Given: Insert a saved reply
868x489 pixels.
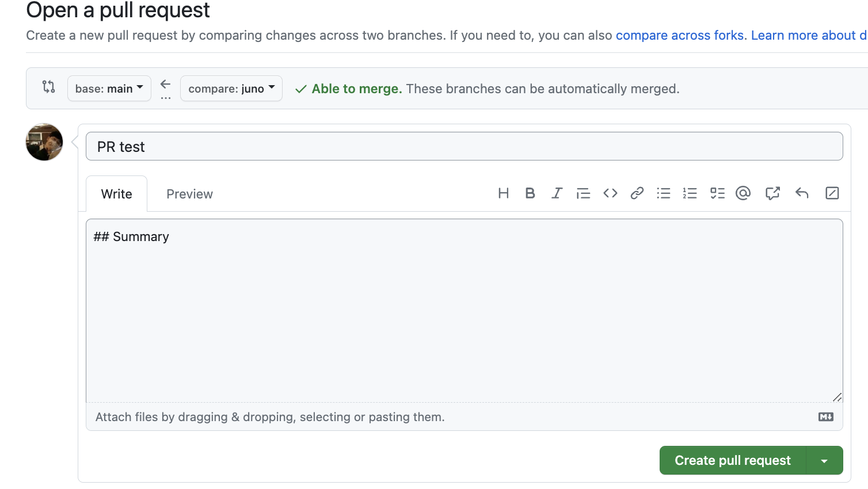Looking at the screenshot, I should (x=802, y=193).
